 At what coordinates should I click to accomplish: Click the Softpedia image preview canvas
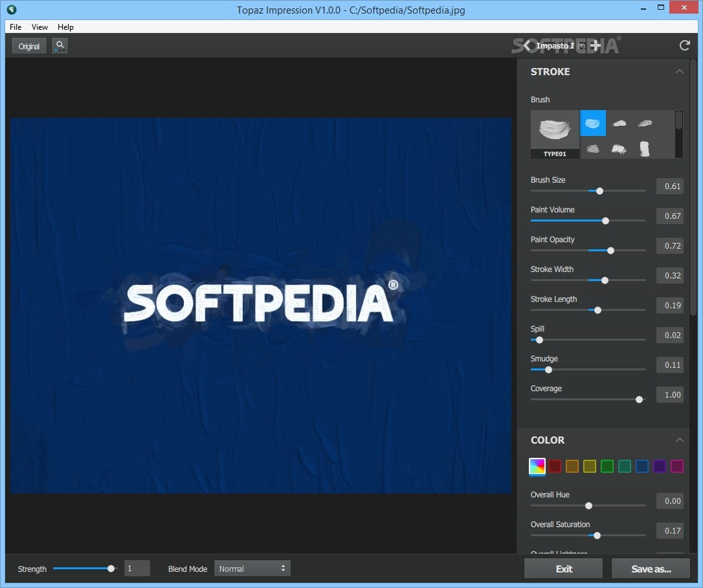point(261,306)
